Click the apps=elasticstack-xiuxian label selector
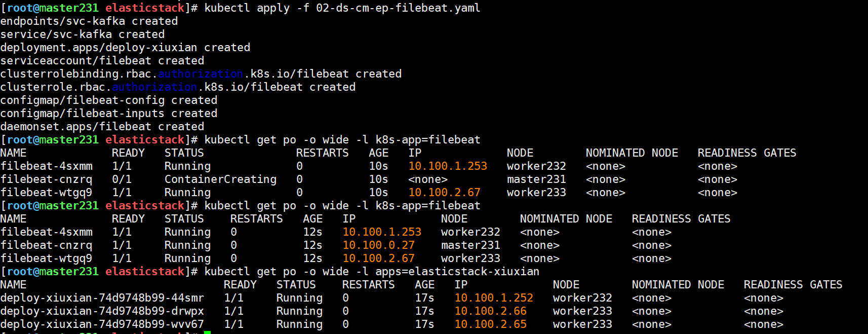 click(457, 272)
